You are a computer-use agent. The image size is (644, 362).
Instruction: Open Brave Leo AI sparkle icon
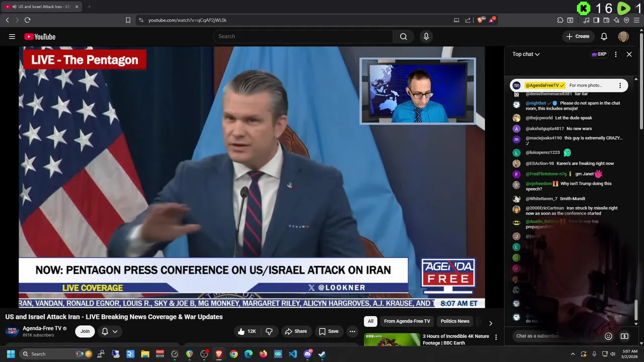point(616,20)
